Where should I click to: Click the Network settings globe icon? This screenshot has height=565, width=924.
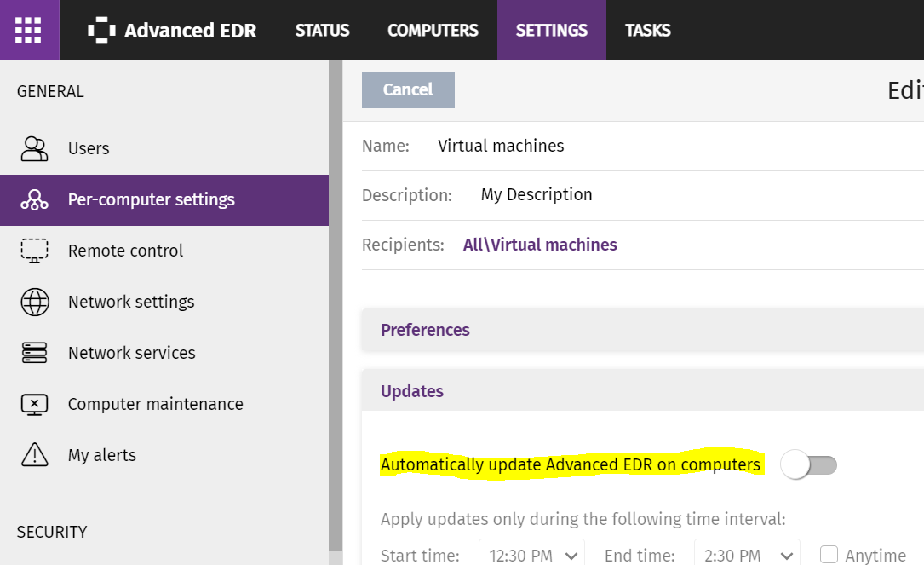point(35,302)
